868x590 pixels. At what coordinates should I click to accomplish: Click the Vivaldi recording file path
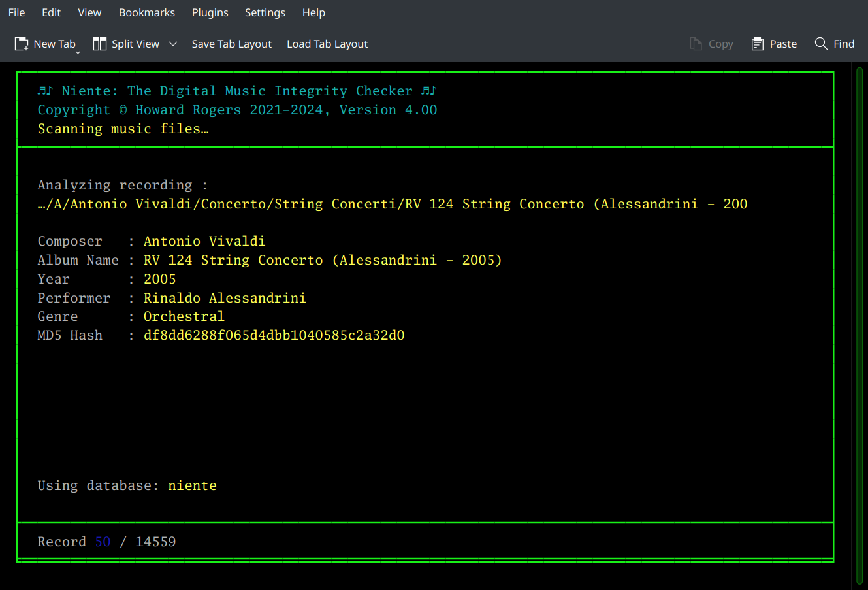point(392,204)
